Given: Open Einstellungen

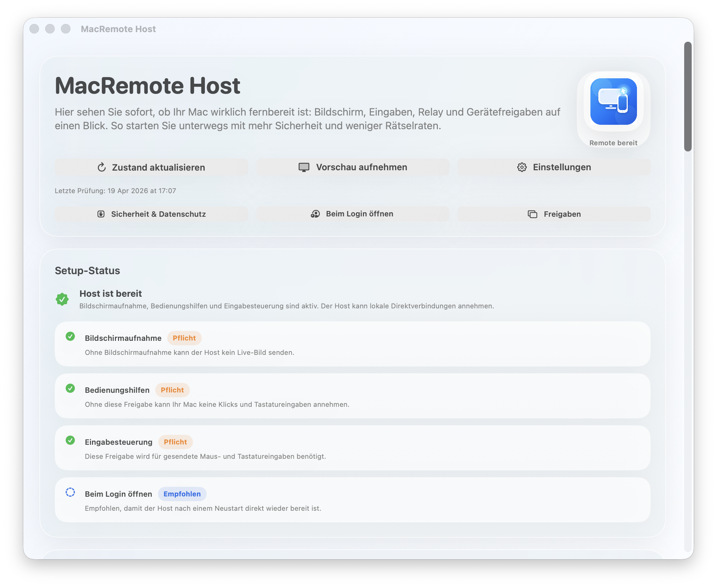Looking at the screenshot, I should click(554, 167).
